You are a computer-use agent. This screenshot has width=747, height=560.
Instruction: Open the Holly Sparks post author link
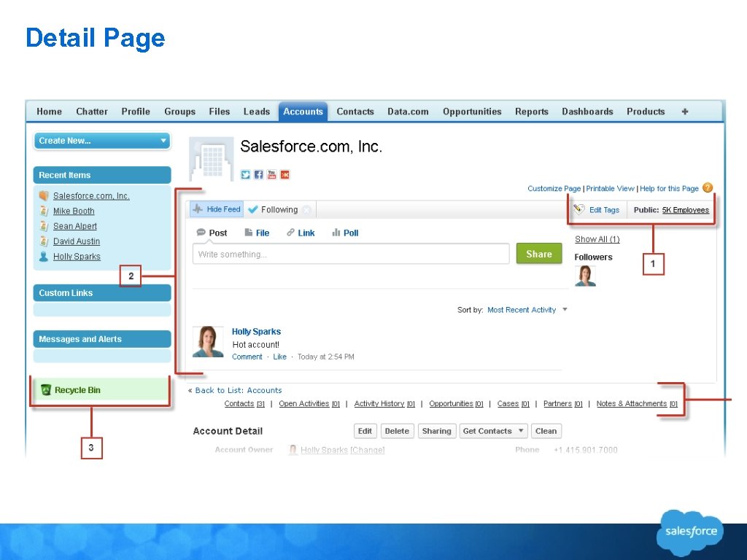pos(256,332)
